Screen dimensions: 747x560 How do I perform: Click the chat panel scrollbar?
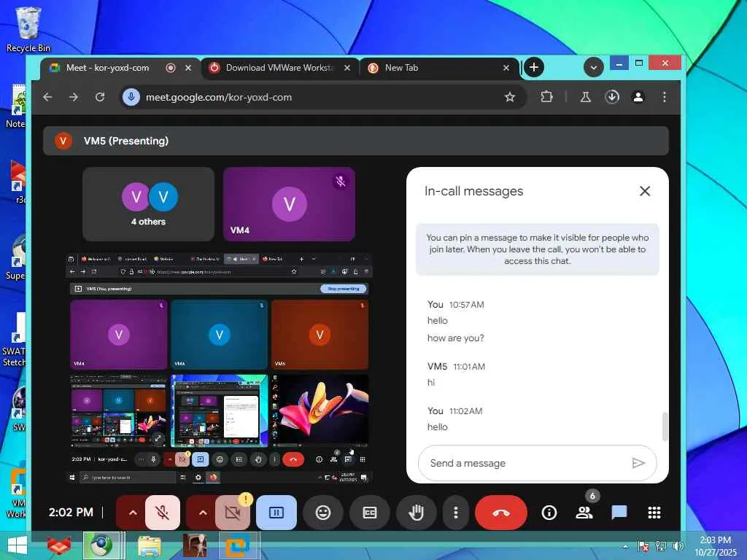pos(665,427)
